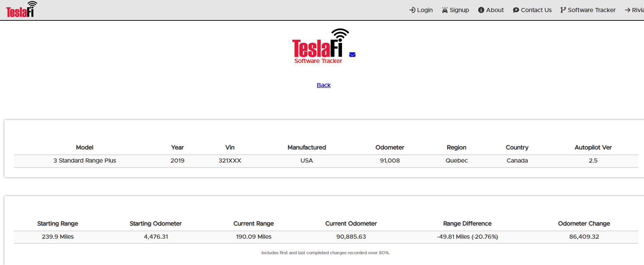Open the Signup menu item

pyautogui.click(x=455, y=10)
